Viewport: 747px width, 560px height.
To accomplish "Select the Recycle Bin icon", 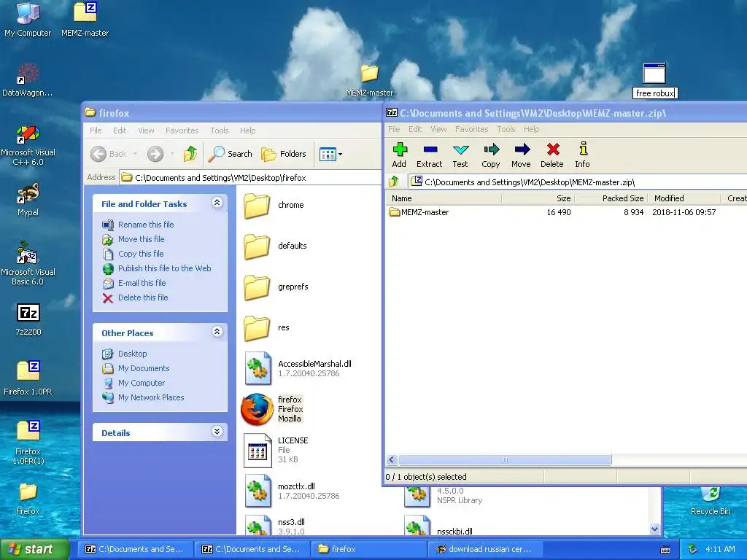I will coord(711,500).
